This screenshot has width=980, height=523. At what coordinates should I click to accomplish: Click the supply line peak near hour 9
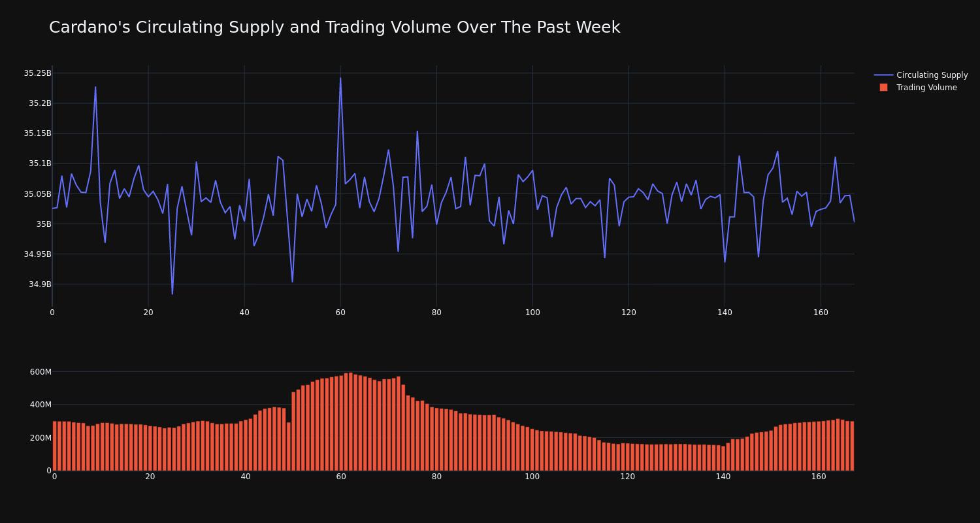pos(95,87)
